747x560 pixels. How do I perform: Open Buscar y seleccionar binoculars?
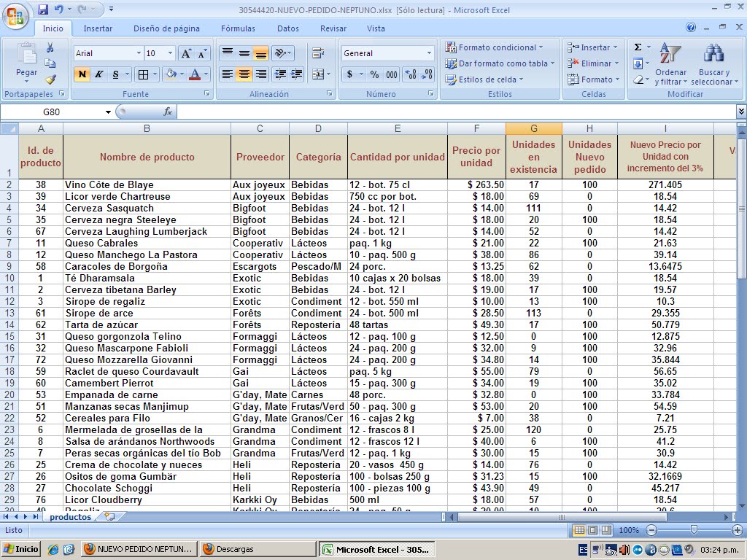pyautogui.click(x=714, y=64)
